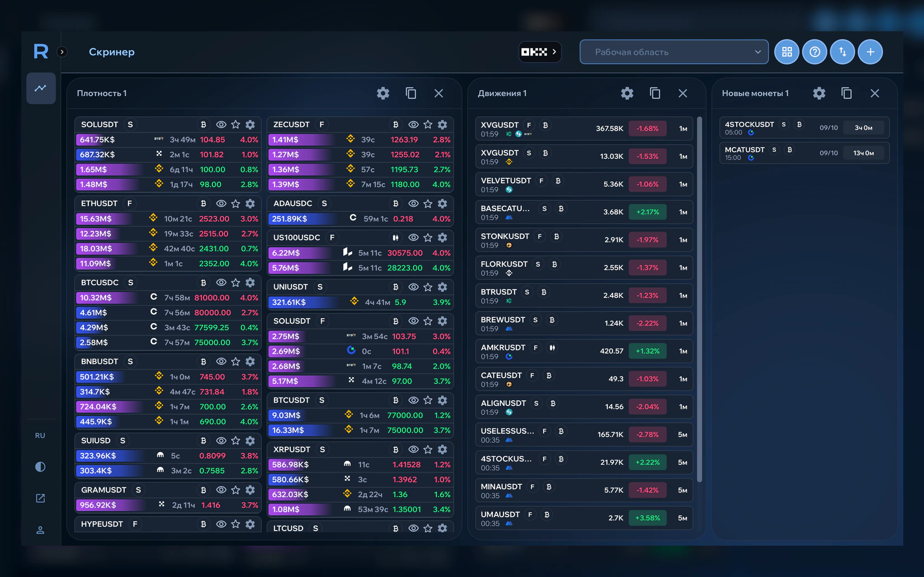924x577 pixels.
Task: Click the coin icon on BTCUSDC card header
Action: 204,282
